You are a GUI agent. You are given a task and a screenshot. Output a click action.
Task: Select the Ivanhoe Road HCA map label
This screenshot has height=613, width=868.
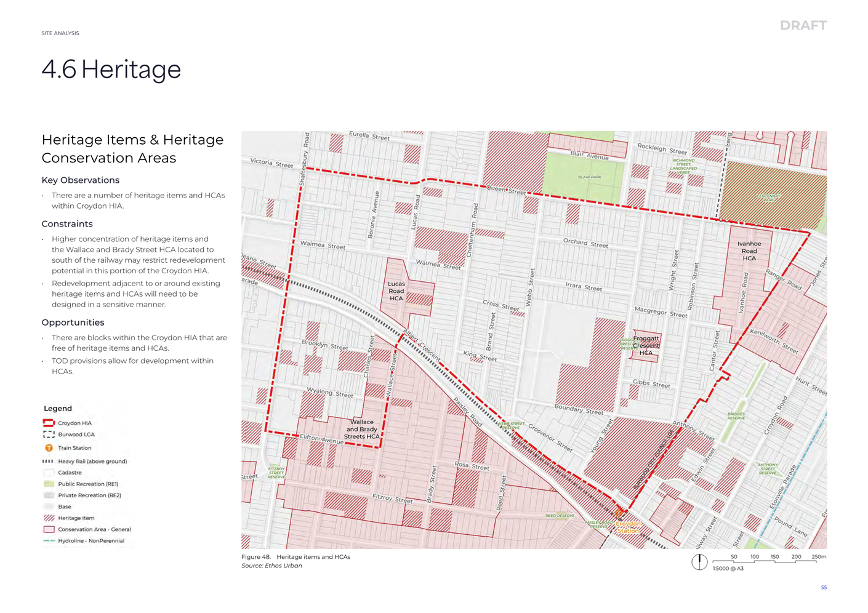pyautogui.click(x=749, y=251)
